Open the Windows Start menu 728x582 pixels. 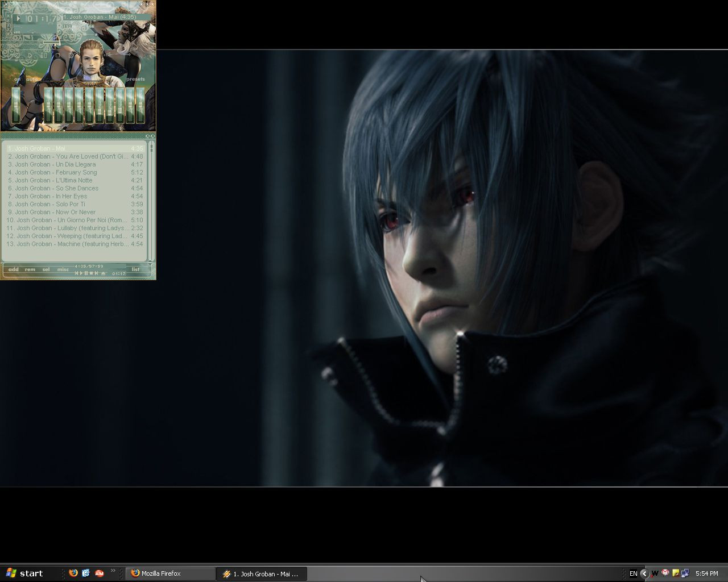[25, 573]
